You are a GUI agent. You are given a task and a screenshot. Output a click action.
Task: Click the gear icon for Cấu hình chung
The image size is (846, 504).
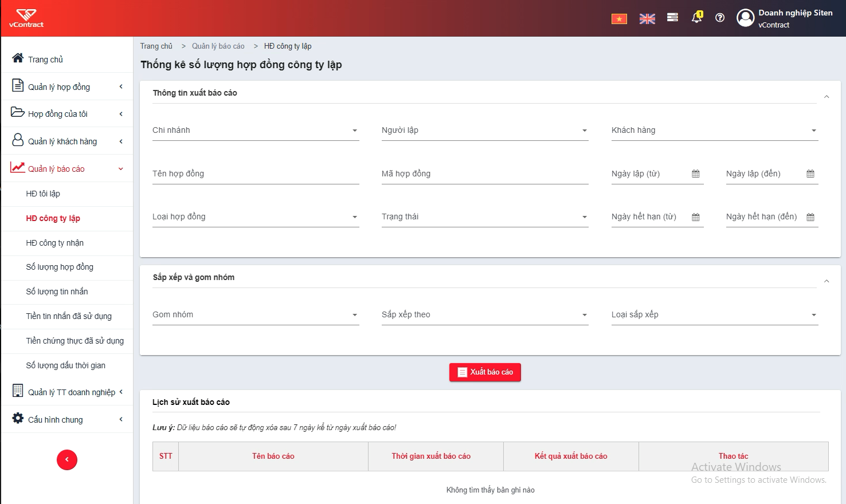[x=18, y=418]
